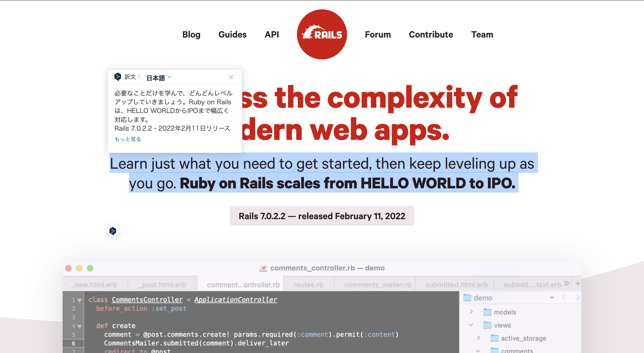Open the 日本語 target language dropdown

point(159,78)
